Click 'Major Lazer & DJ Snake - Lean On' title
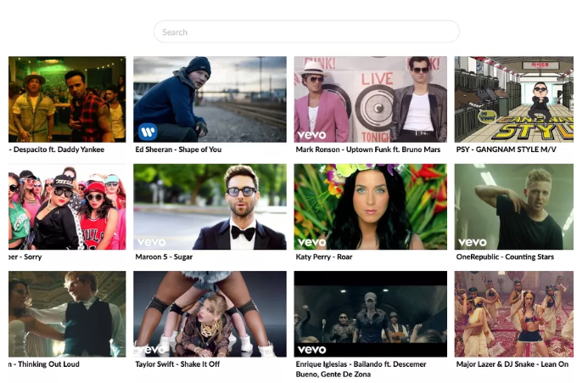The height and width of the screenshot is (383, 588). click(512, 364)
